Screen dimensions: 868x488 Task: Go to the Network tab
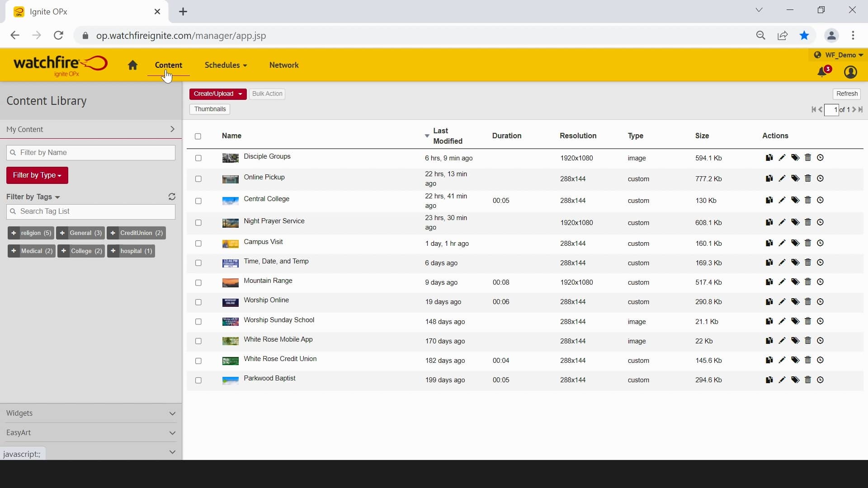[284, 65]
